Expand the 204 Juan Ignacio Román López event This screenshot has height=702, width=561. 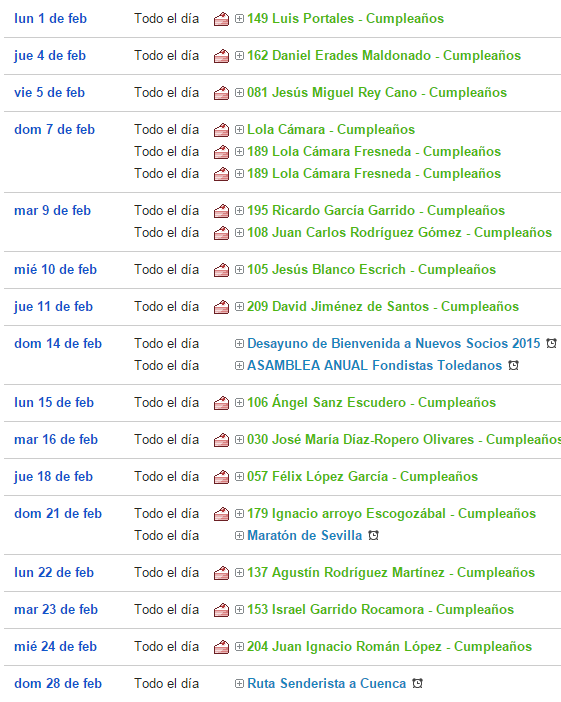click(x=240, y=646)
